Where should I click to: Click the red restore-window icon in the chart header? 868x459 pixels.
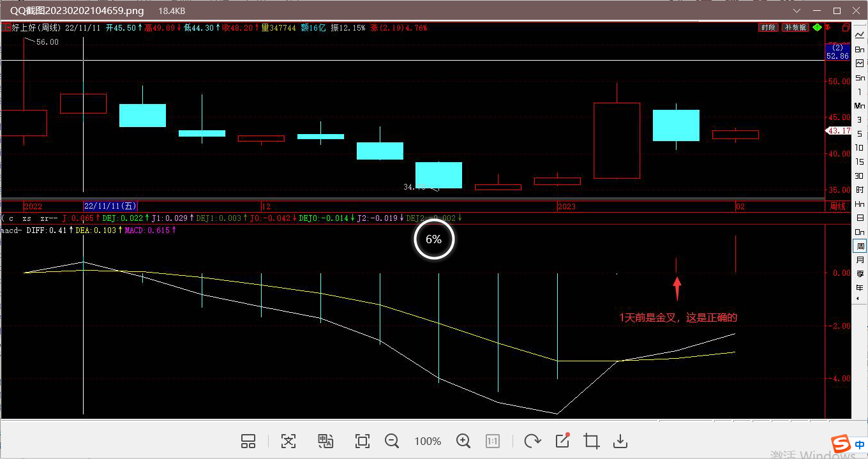click(846, 27)
